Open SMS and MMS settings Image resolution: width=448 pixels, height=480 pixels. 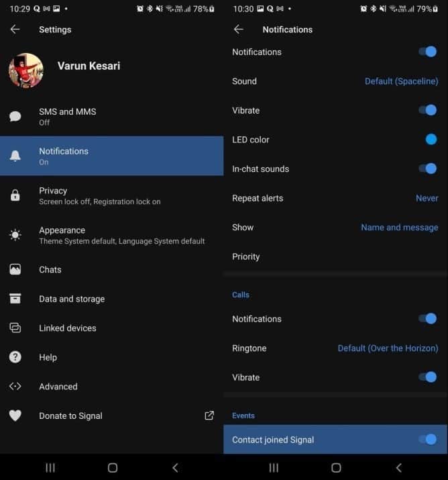[x=111, y=116]
